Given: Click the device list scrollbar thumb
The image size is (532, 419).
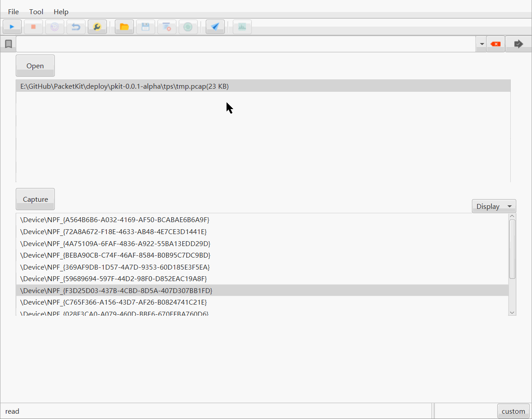Looking at the screenshot, I should point(512,249).
